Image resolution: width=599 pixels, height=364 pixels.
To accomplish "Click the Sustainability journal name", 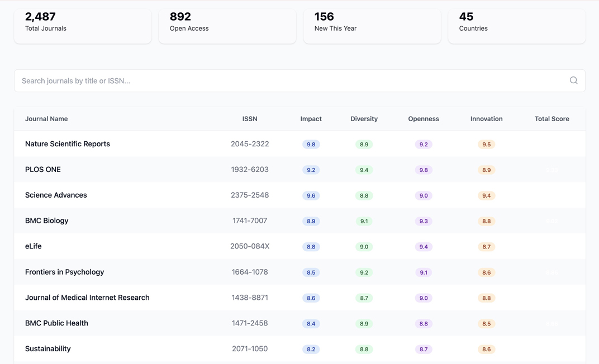I will click(47, 348).
